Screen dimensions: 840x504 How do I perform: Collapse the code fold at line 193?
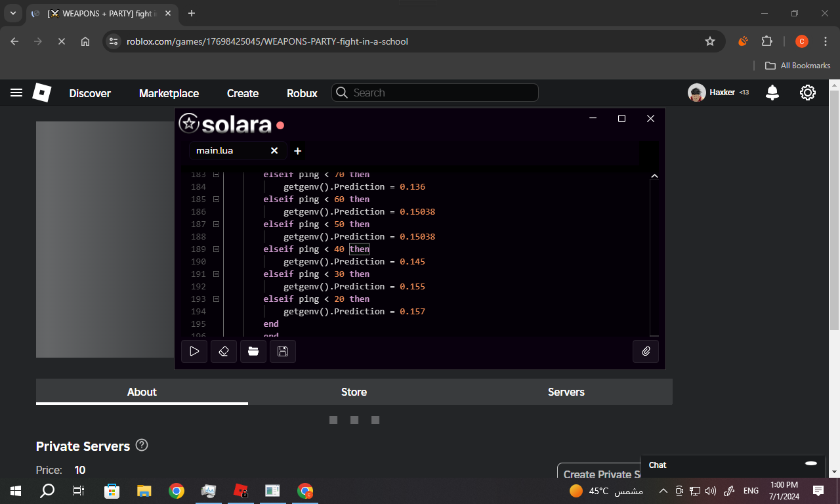coord(216,299)
